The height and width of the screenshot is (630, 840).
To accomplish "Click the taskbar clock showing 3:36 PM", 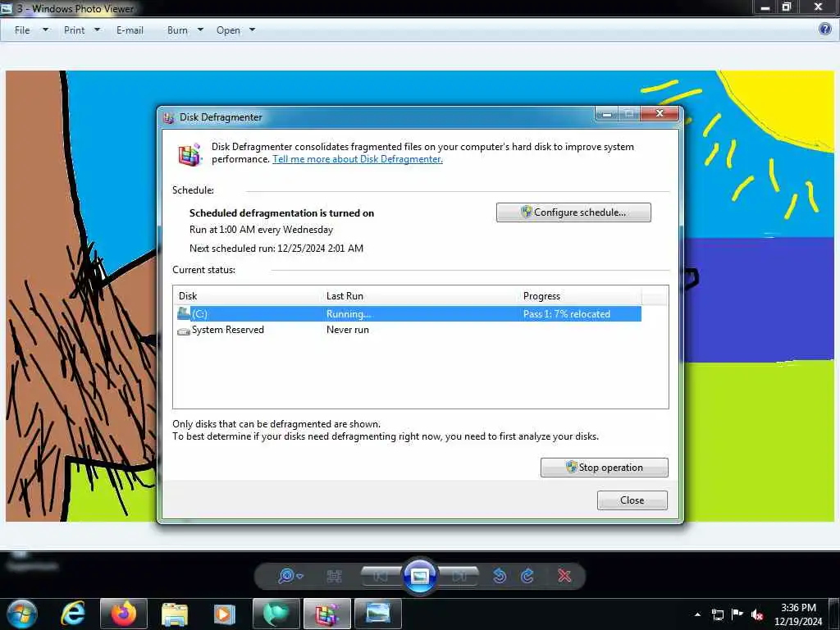I will pos(798,614).
